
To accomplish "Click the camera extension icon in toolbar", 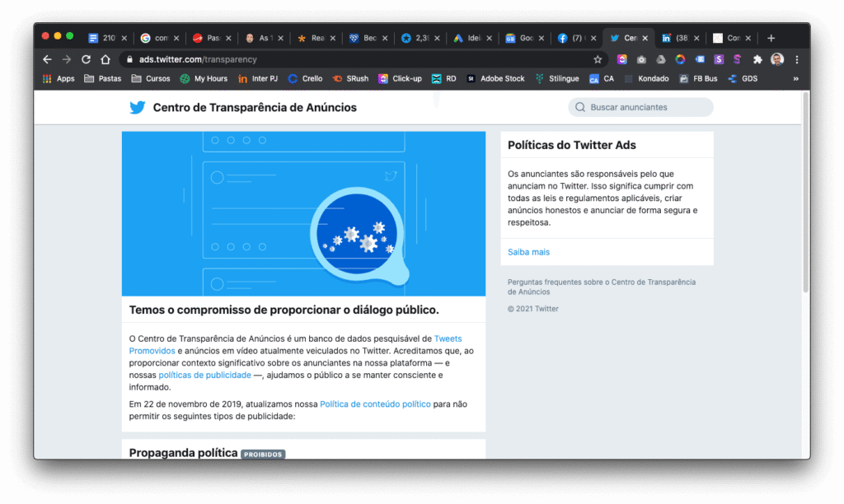I will (641, 59).
